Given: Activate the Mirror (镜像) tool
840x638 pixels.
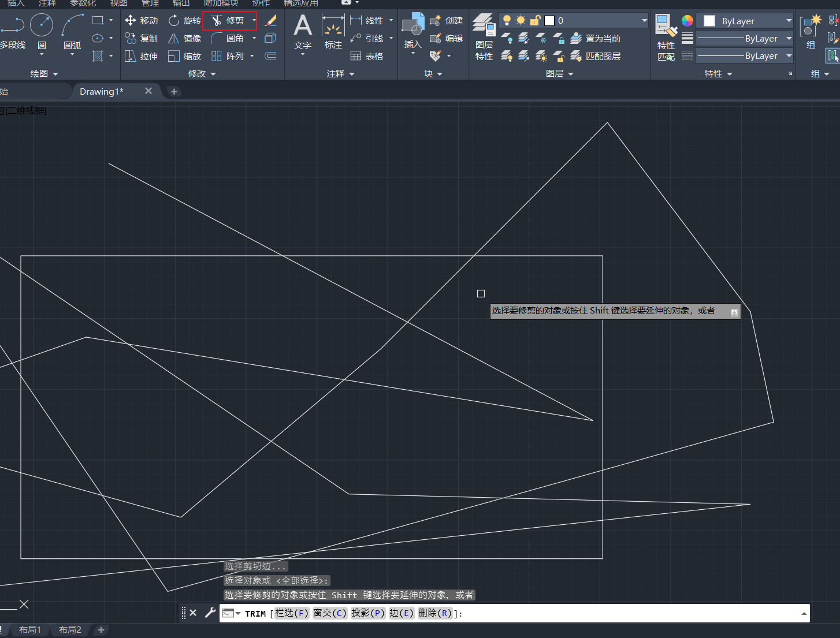Looking at the screenshot, I should click(x=184, y=39).
